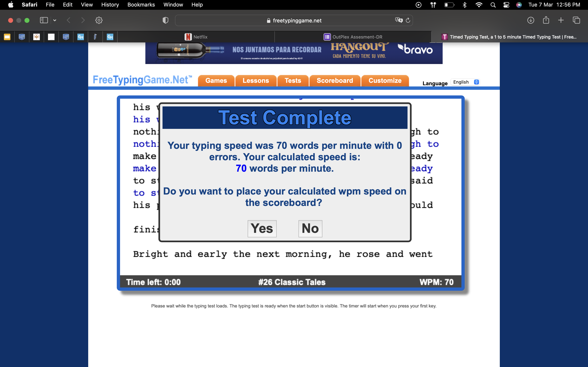This screenshot has width=588, height=367.
Task: Open new tab with plus icon
Action: 561,20
